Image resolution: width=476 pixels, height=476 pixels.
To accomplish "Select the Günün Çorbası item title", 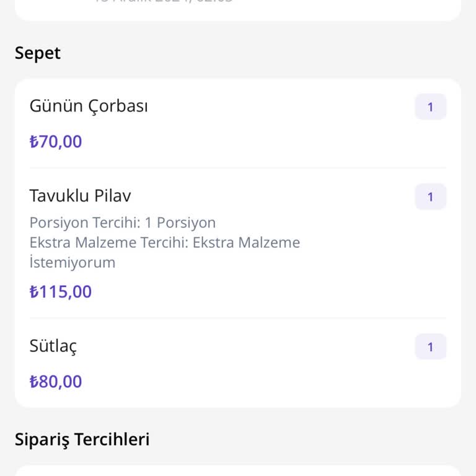I will click(89, 106).
